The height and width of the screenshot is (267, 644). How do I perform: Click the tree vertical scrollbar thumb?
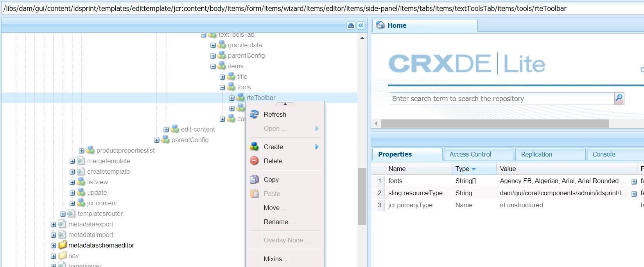(362, 196)
